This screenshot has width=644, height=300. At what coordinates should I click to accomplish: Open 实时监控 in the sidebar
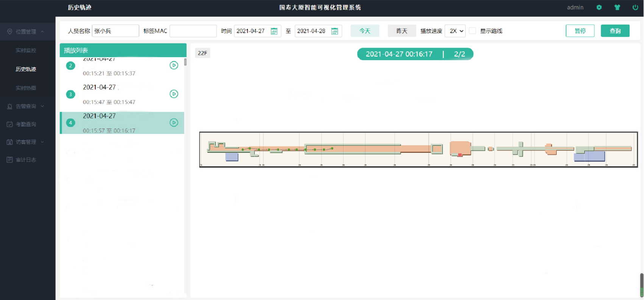coord(26,50)
